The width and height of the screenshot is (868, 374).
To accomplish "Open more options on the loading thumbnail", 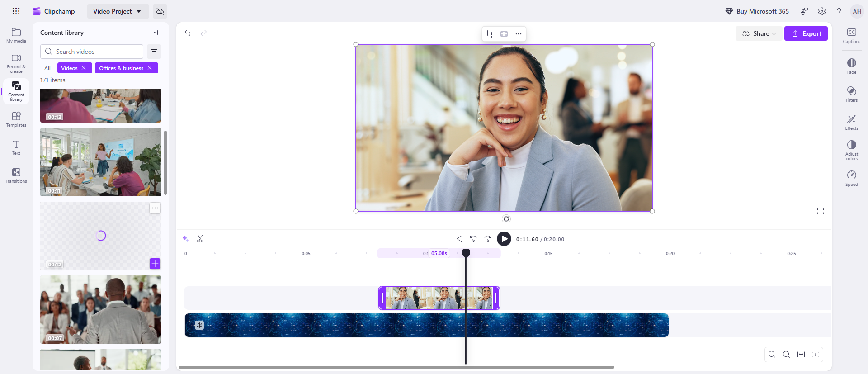I will pos(155,208).
